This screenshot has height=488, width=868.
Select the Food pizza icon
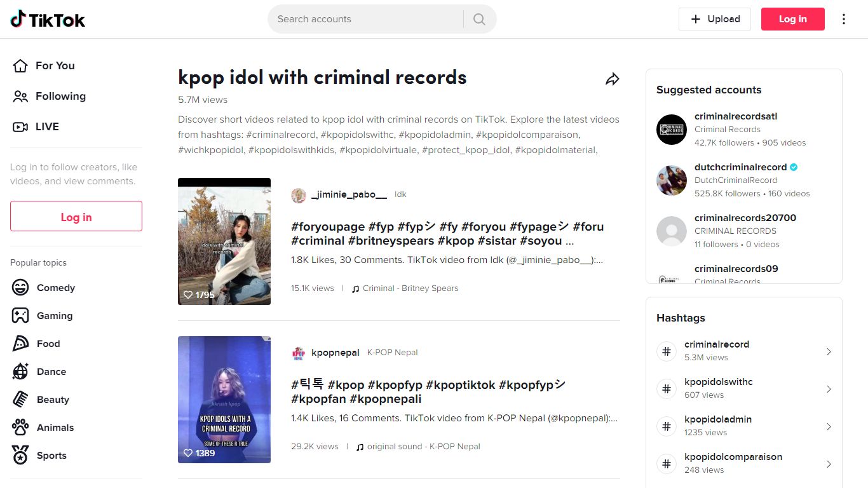coord(20,343)
